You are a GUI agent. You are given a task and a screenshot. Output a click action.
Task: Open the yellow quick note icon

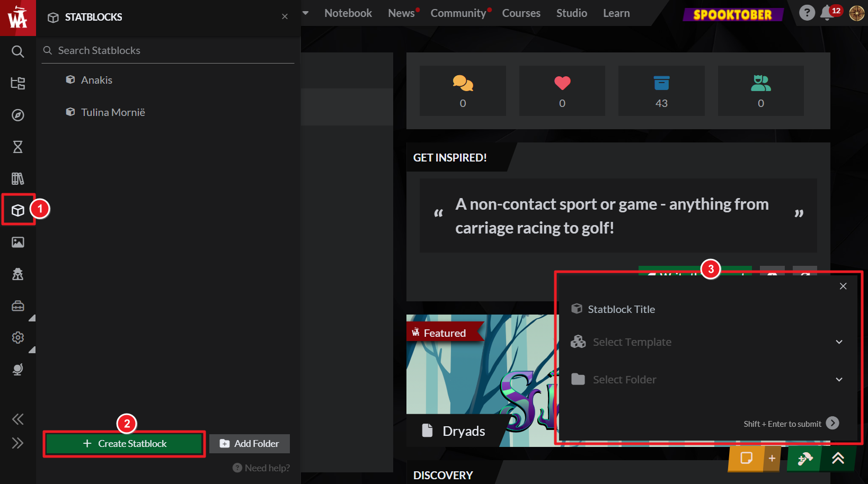click(x=746, y=458)
